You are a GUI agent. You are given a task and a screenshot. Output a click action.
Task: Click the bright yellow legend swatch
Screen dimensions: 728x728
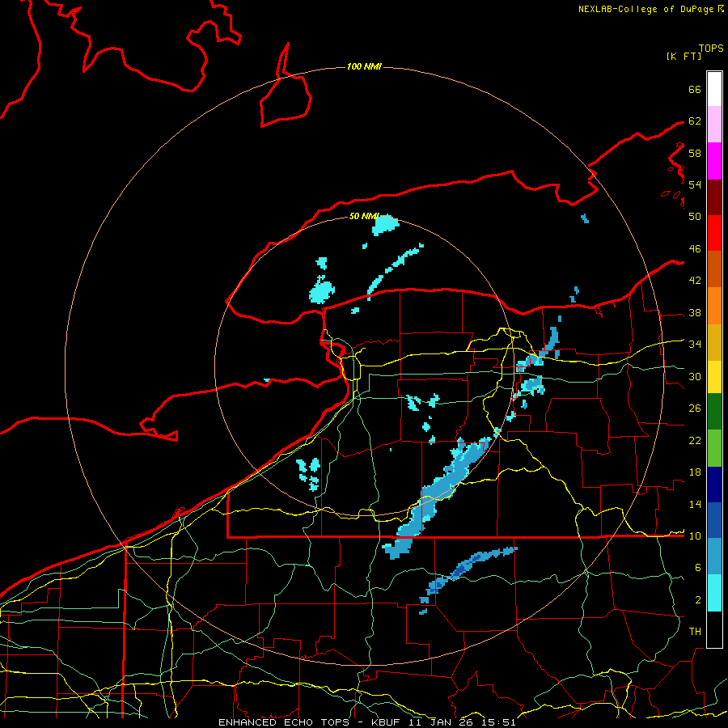(x=714, y=377)
